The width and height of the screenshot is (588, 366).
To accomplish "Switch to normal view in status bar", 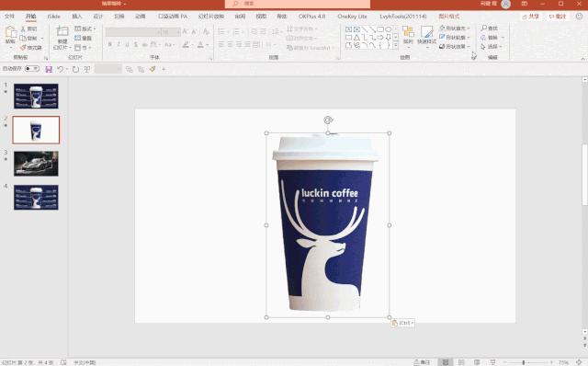I will coord(446,362).
